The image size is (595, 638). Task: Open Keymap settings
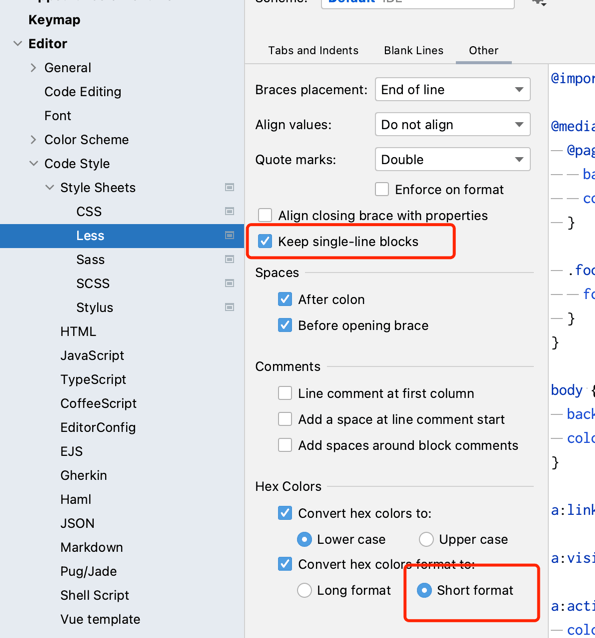coord(54,20)
